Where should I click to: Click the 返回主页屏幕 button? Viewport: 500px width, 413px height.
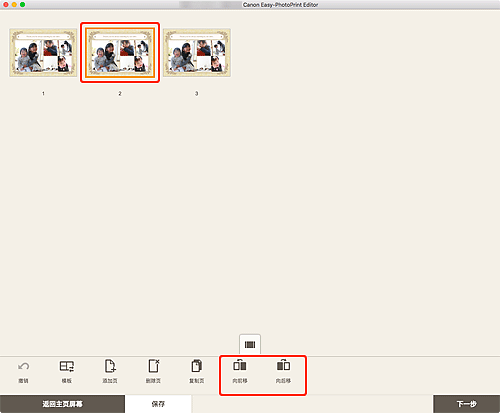coord(62,404)
